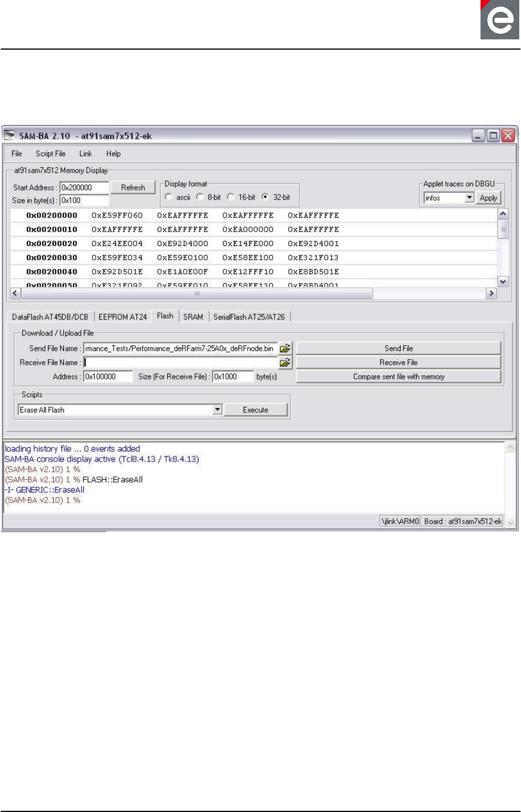
Task: Click the Start Address input field
Action: coord(84,187)
